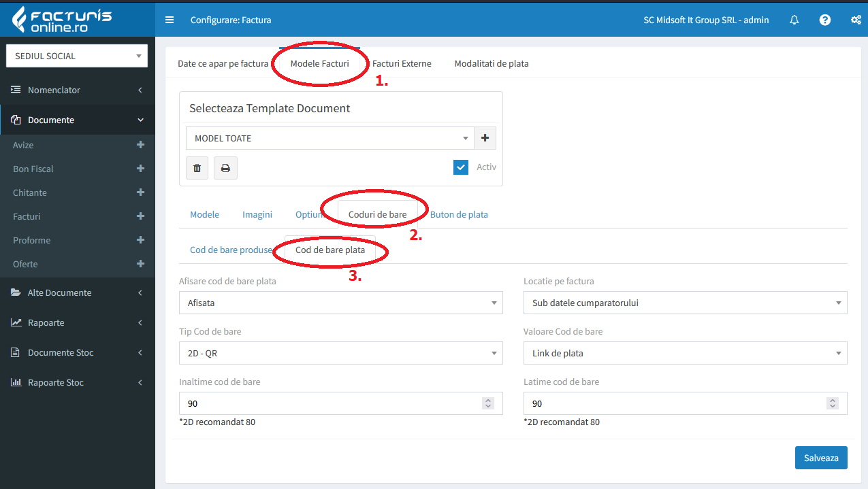Toggle the hamburger sidebar menu

pyautogui.click(x=170, y=20)
